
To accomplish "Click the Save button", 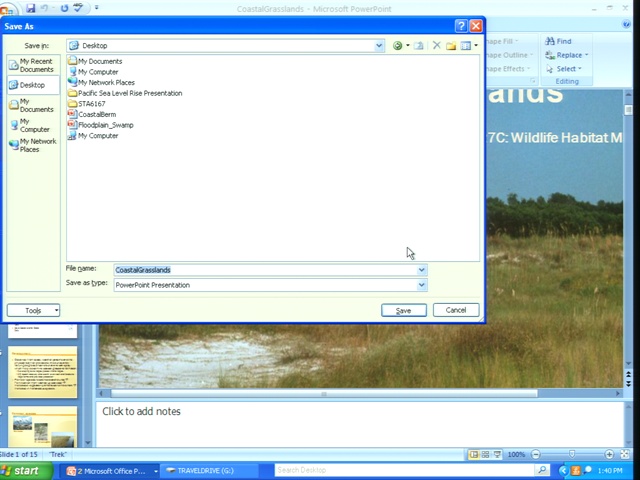I will pos(404,311).
